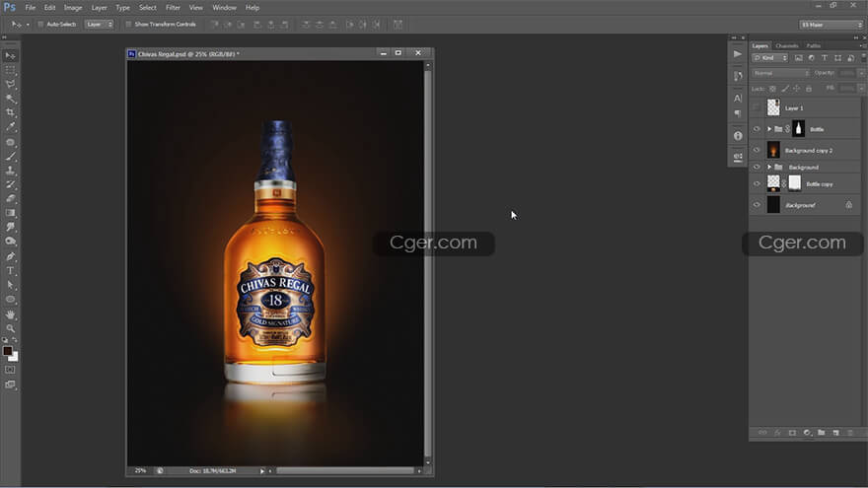
Task: Select the Gradient tool
Action: click(x=10, y=213)
